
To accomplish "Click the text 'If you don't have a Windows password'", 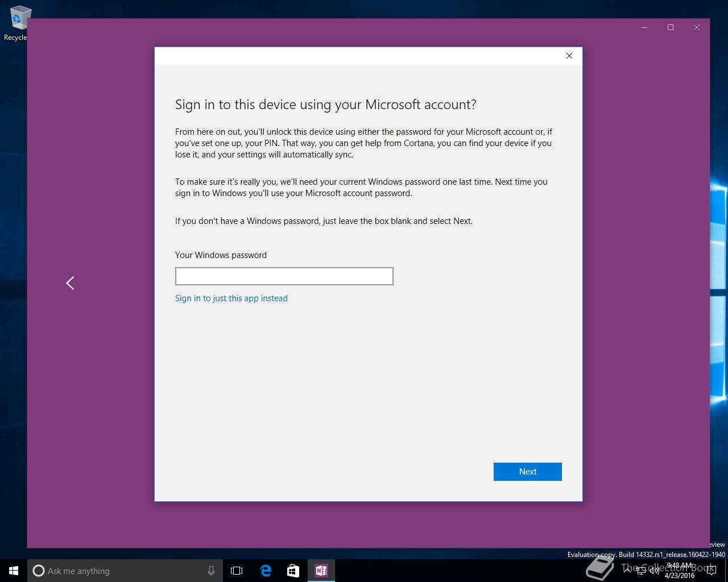I will (247, 221).
